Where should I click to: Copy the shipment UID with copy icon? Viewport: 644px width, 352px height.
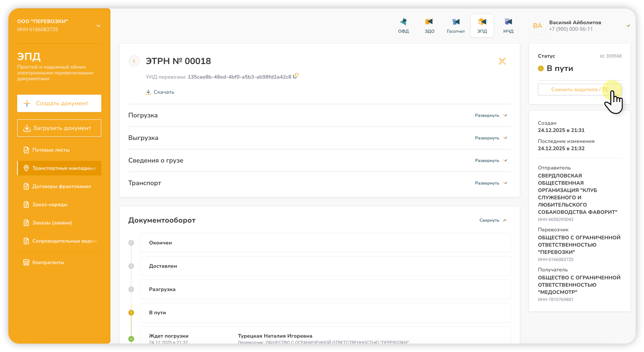(x=296, y=76)
